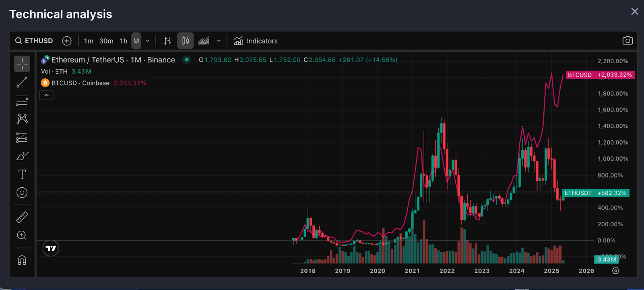Viewport: 644px width, 290px height.
Task: Open the ETHUSD symbol search
Action: pyautogui.click(x=34, y=41)
